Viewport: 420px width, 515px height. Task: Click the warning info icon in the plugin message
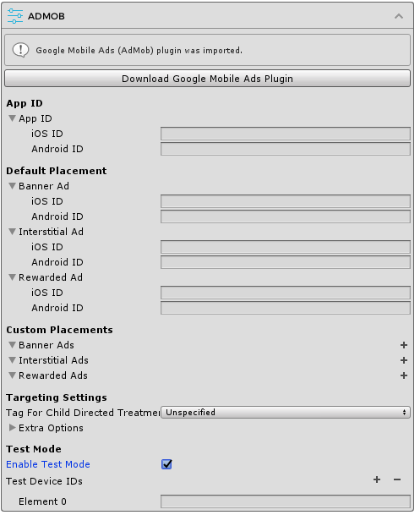(x=20, y=50)
